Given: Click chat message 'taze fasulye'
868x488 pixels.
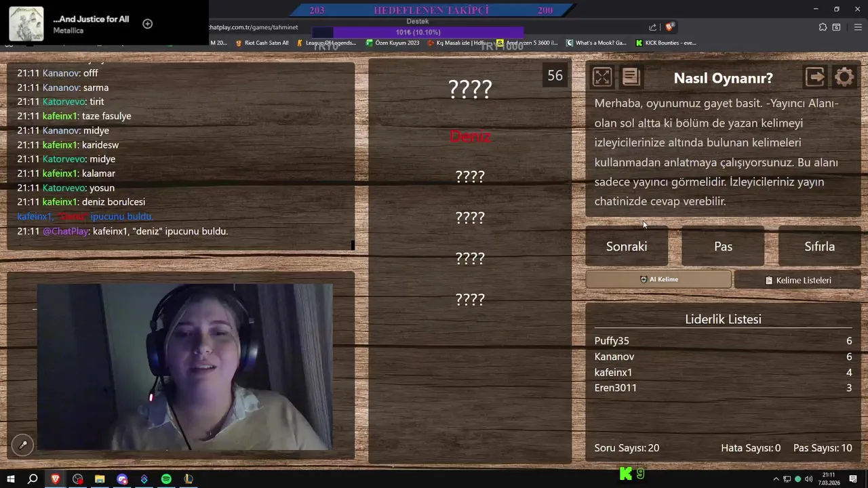Looking at the screenshot, I should tap(106, 116).
